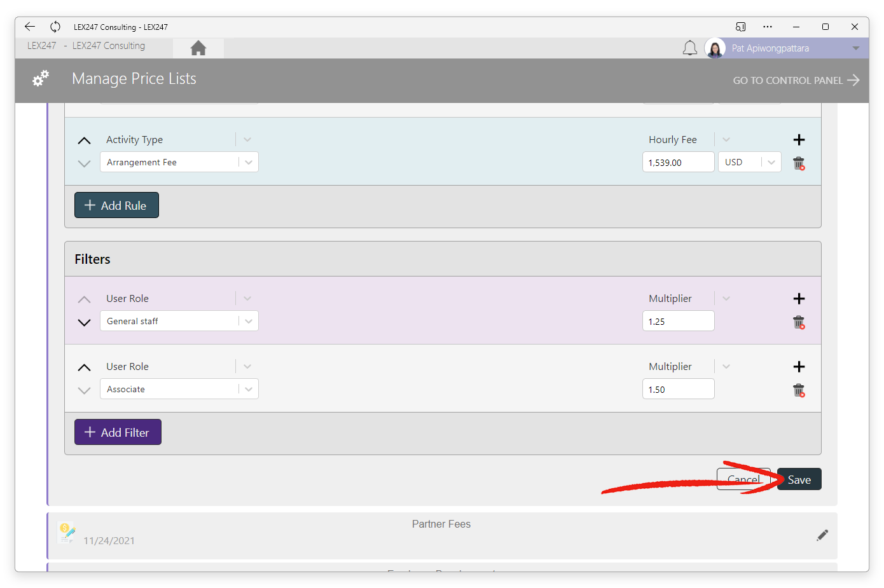884x588 pixels.
Task: Move General staff filter down
Action: tap(84, 322)
